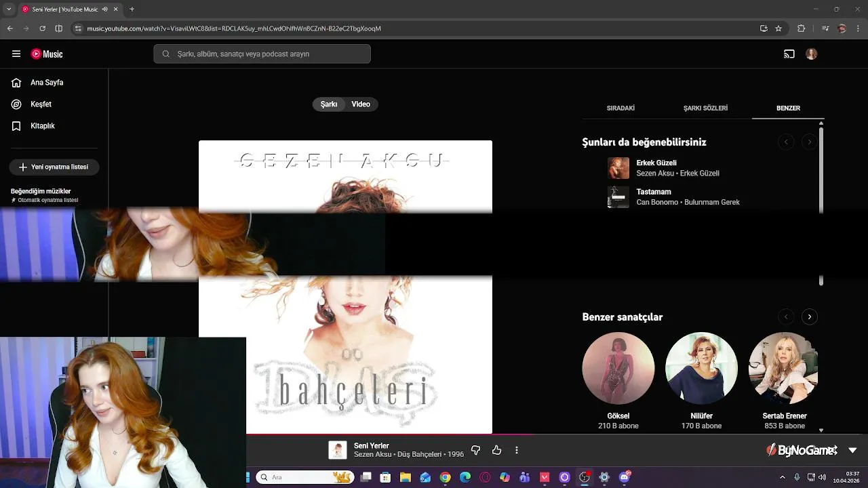Open Sertab Erener artist picture

click(x=783, y=368)
